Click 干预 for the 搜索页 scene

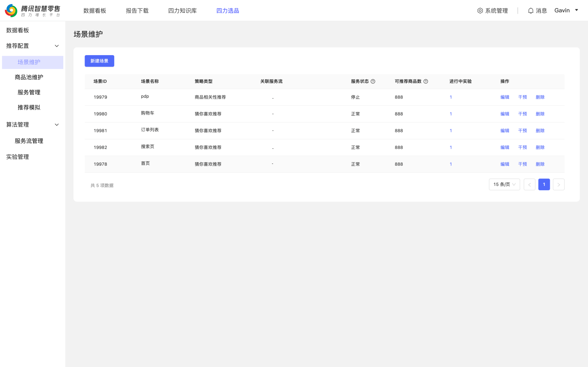click(522, 147)
